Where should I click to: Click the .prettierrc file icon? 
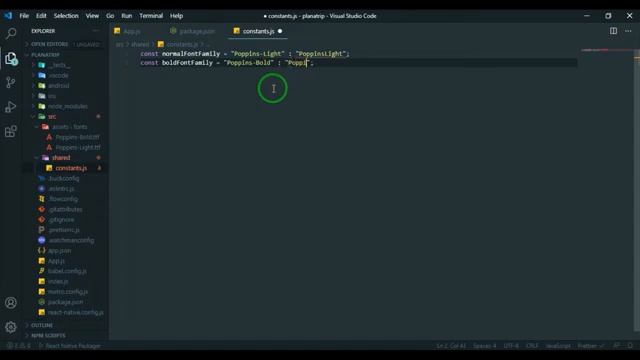(42, 230)
